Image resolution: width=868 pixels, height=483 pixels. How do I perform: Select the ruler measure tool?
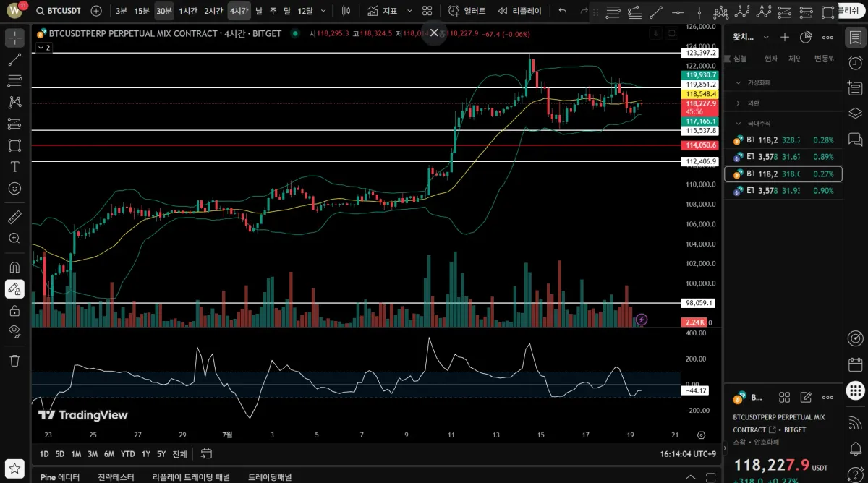pyautogui.click(x=14, y=217)
